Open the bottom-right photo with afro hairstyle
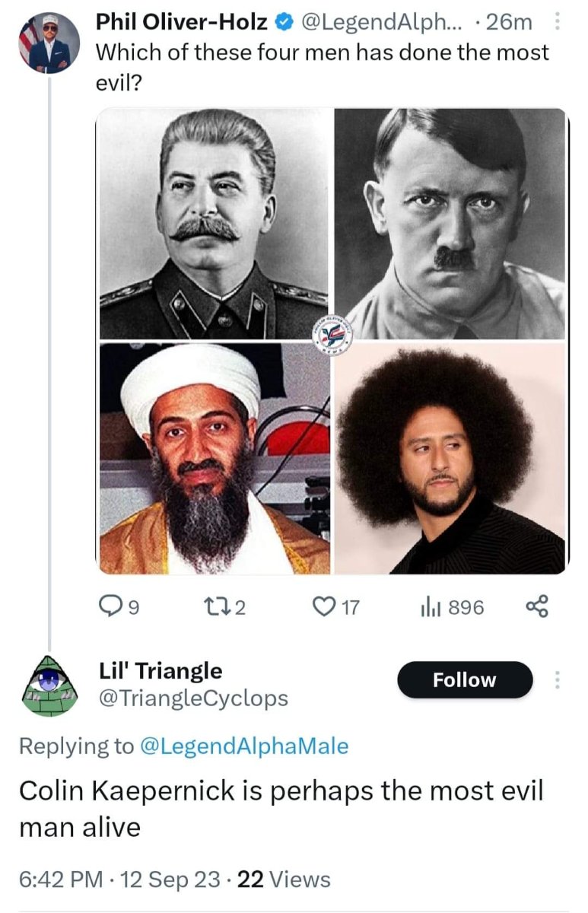588x913 pixels. [450, 458]
